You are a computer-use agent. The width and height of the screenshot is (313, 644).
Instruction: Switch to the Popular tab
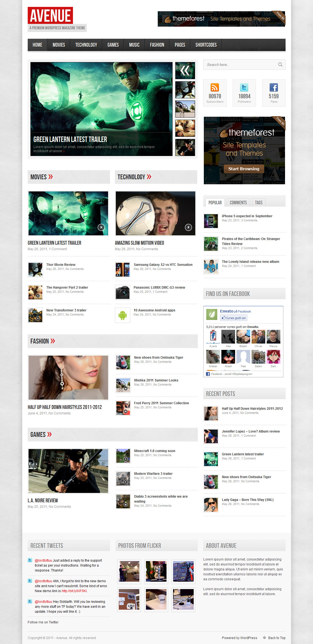[215, 202]
